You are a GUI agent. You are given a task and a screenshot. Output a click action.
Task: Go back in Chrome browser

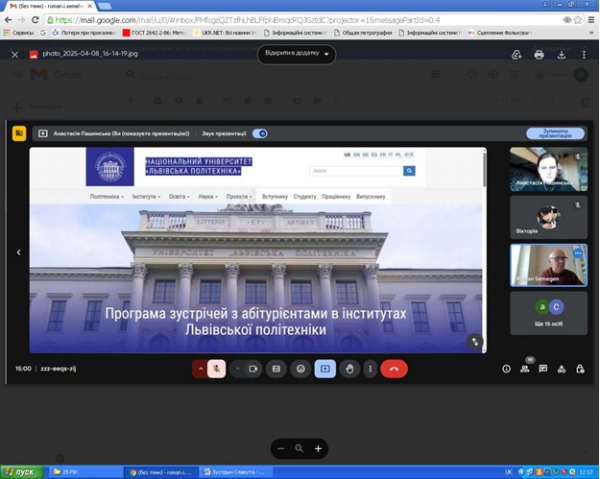[x=8, y=20]
